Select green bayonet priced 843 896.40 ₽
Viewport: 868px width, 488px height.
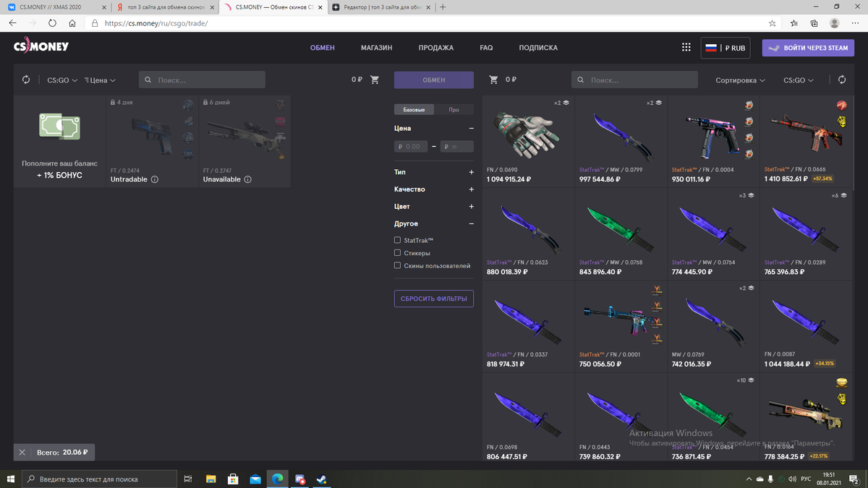click(621, 234)
